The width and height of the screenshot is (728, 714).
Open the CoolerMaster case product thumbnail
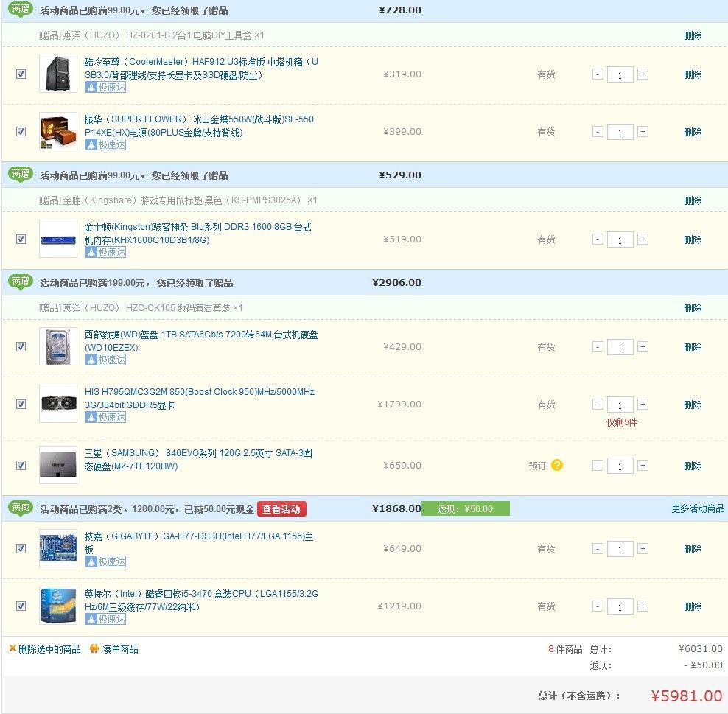coord(58,74)
